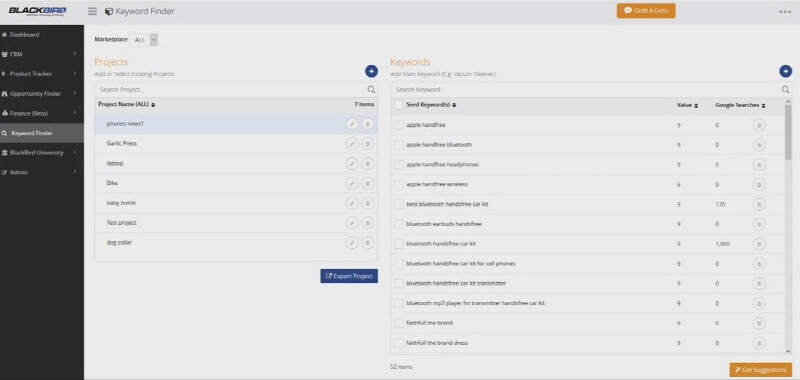The width and height of the screenshot is (800, 380).
Task: Edit the Test project entry
Action: pyautogui.click(x=352, y=223)
